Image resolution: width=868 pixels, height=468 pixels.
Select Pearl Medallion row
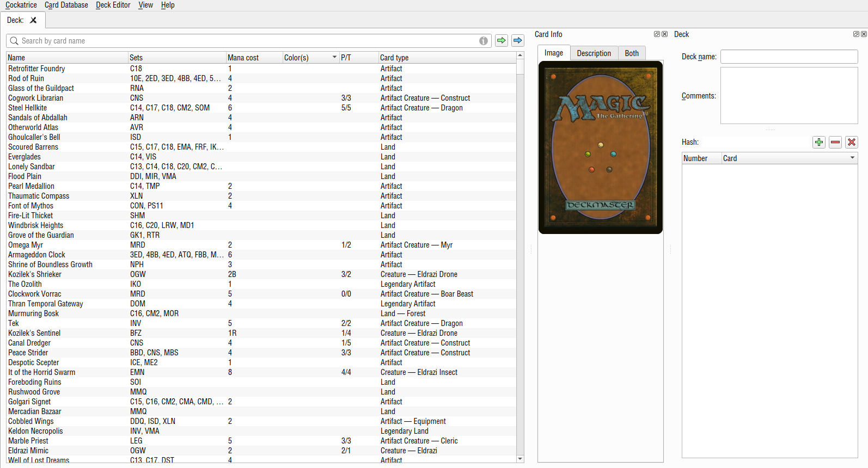[x=261, y=186]
